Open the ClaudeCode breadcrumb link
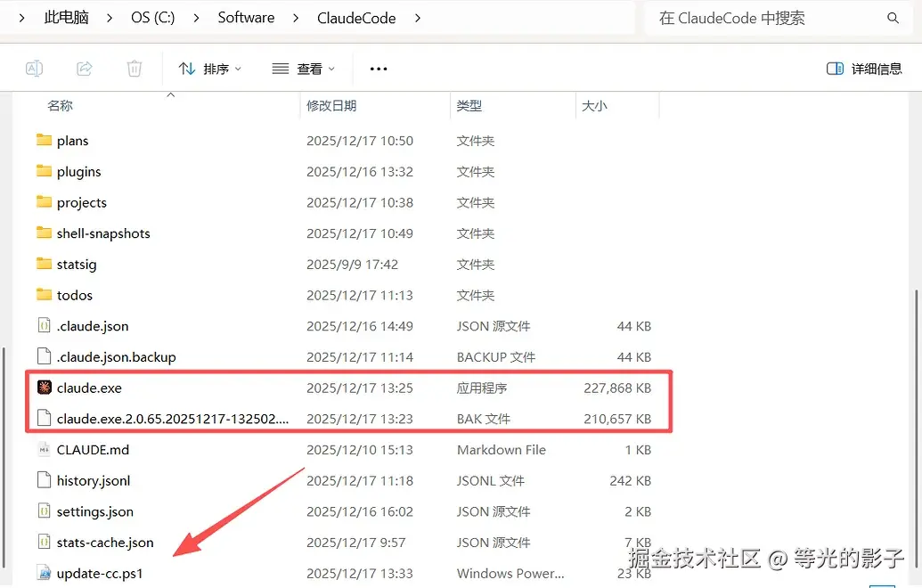Image resolution: width=922 pixels, height=588 pixels. (356, 17)
